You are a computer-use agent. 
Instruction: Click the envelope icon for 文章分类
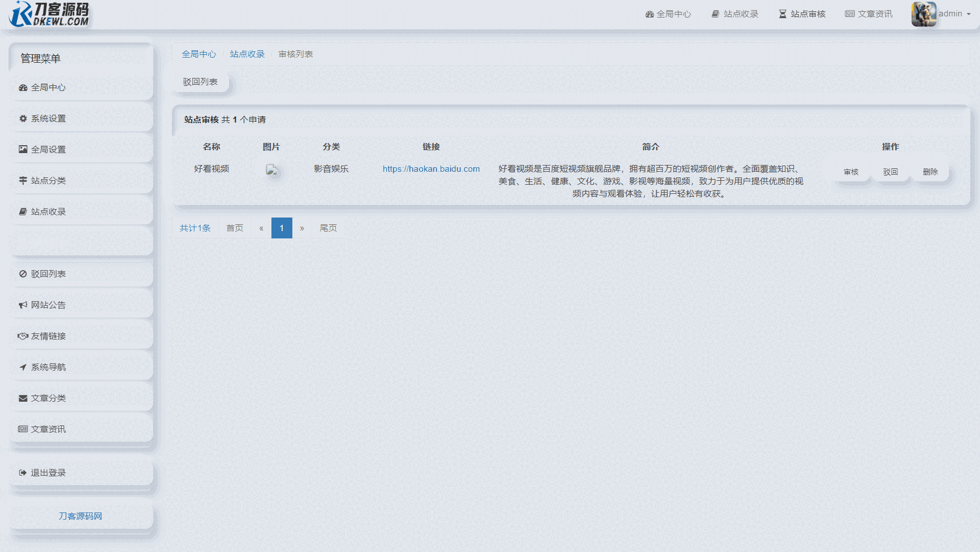tap(23, 398)
